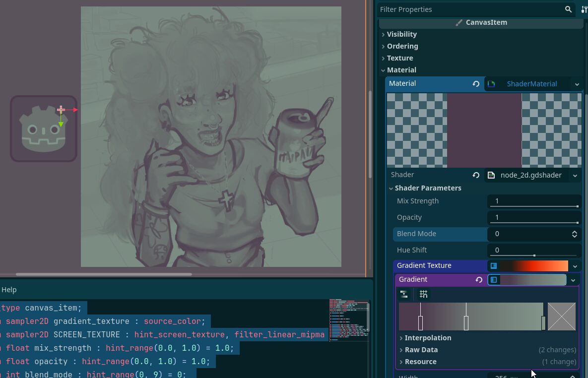
Task: Click the Mix Strength label
Action: tap(418, 201)
